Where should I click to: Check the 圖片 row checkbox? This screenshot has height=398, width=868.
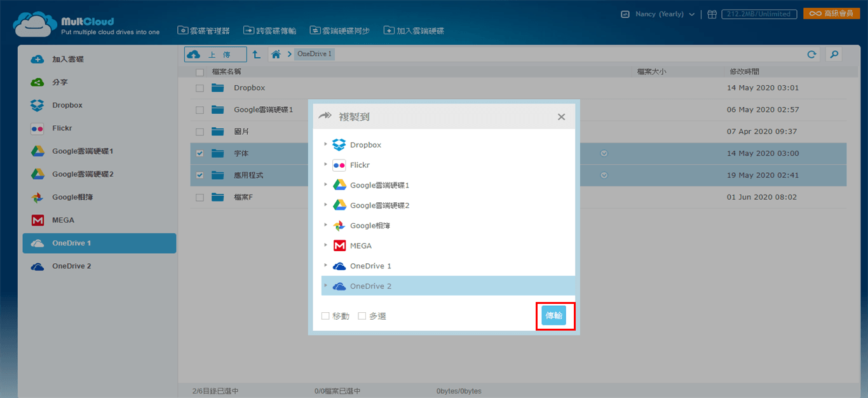tap(200, 132)
